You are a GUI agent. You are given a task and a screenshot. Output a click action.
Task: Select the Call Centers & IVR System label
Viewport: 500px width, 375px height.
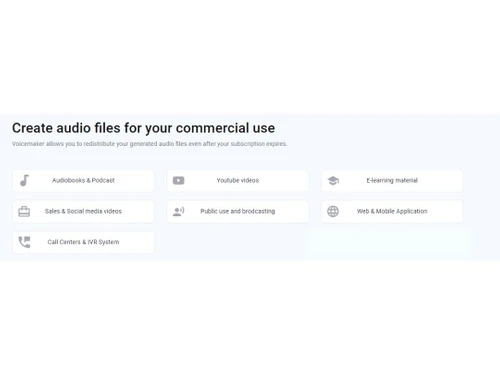[83, 242]
